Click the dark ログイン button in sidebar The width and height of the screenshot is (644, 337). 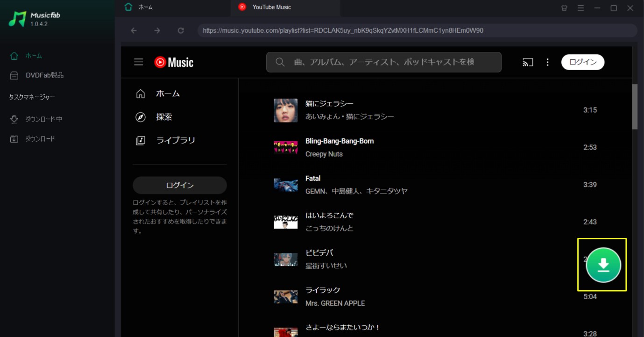(x=180, y=185)
